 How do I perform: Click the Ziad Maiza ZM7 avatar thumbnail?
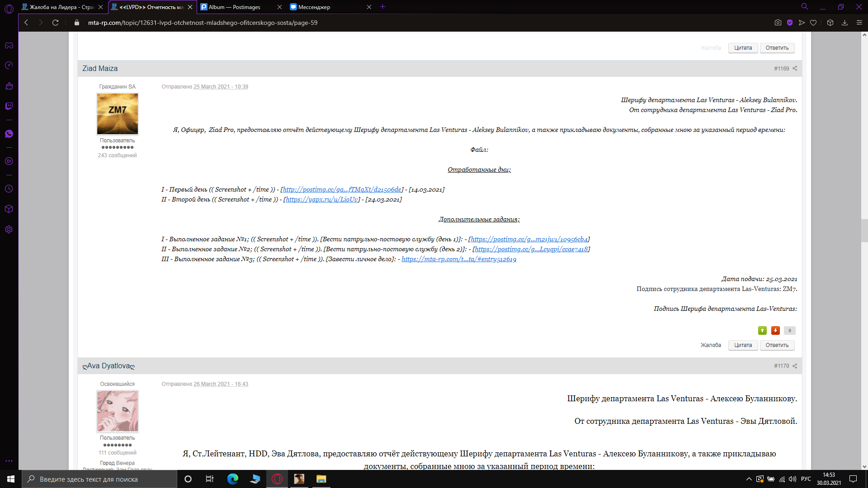point(118,114)
